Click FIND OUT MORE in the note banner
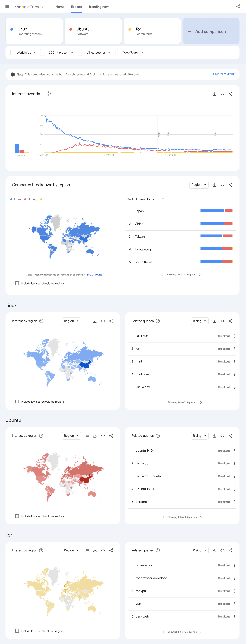246x644 pixels. [x=224, y=75]
